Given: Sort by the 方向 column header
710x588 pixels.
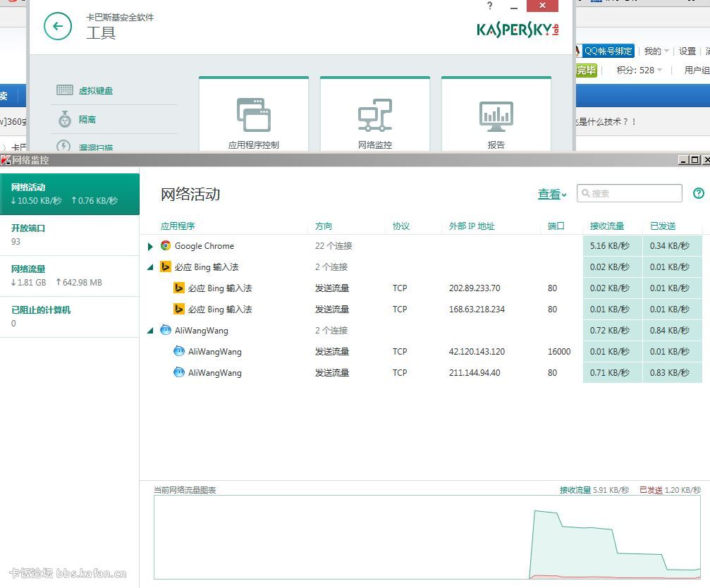Looking at the screenshot, I should click(x=324, y=226).
